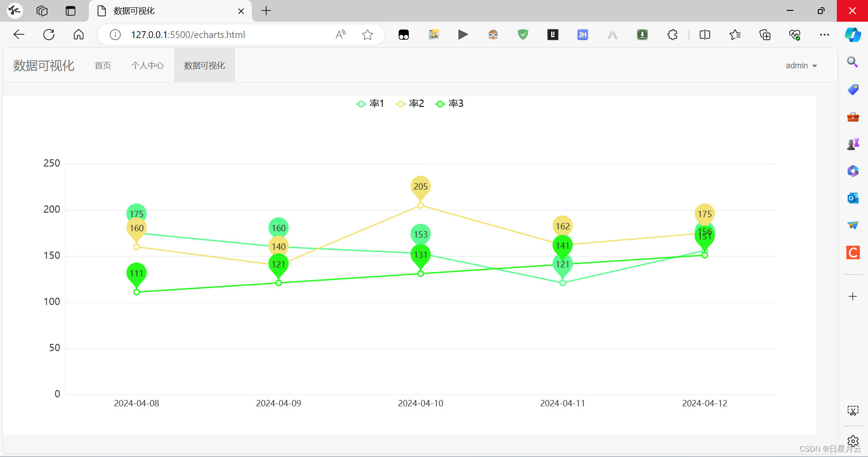
Task: Go to browser home page icon
Action: pos(79,34)
